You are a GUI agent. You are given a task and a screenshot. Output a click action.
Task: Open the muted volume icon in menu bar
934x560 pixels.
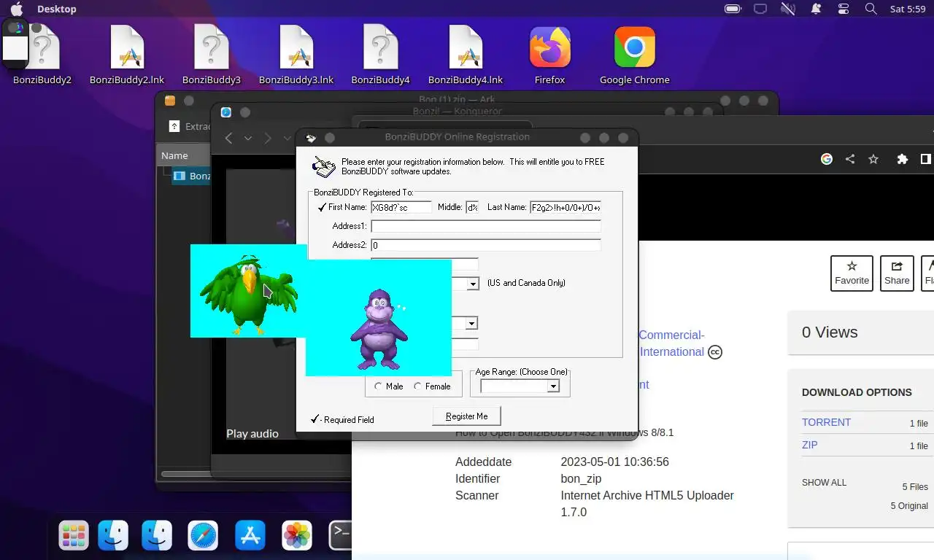coord(788,9)
